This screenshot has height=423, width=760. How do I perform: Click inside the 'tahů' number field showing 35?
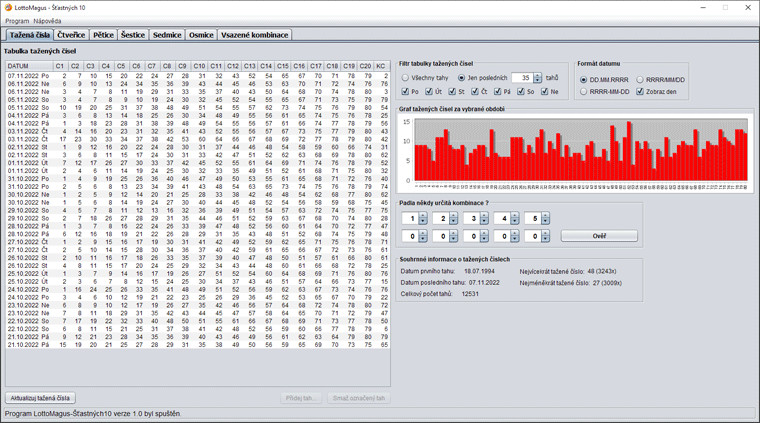click(x=521, y=78)
